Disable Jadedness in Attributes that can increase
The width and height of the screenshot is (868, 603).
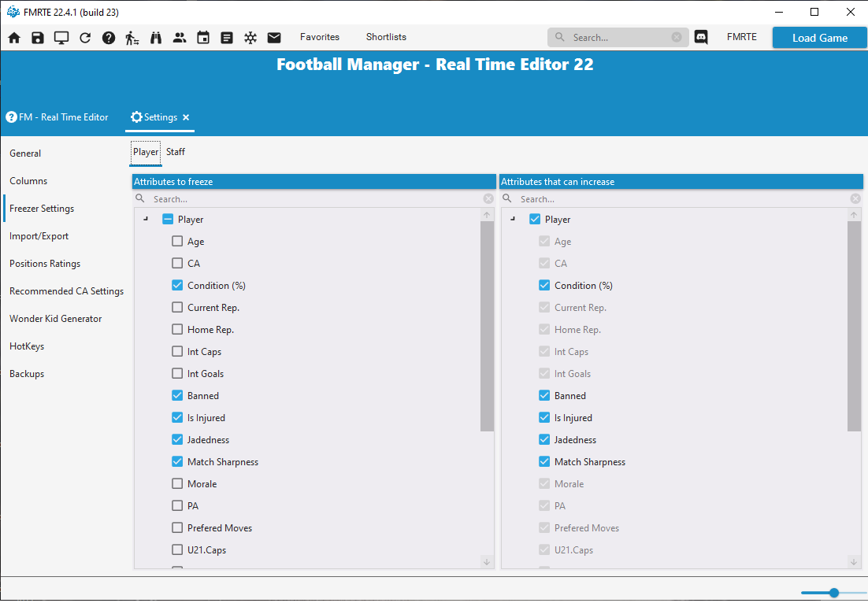point(544,440)
